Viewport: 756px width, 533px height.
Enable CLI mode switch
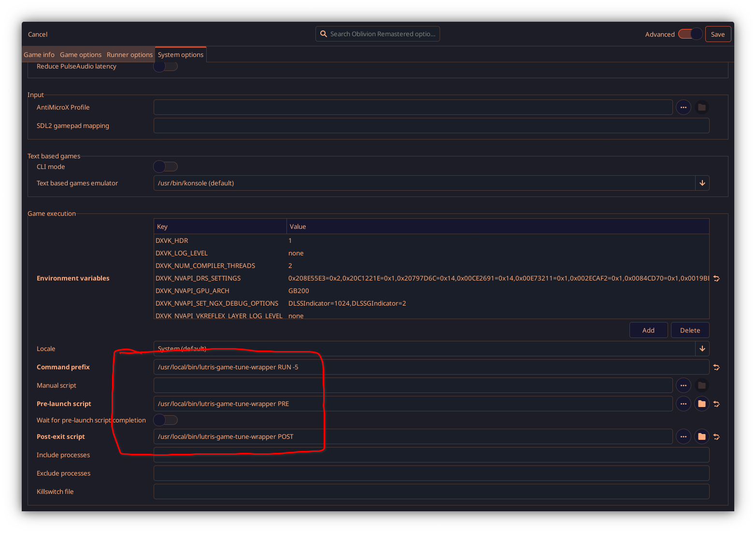click(165, 167)
